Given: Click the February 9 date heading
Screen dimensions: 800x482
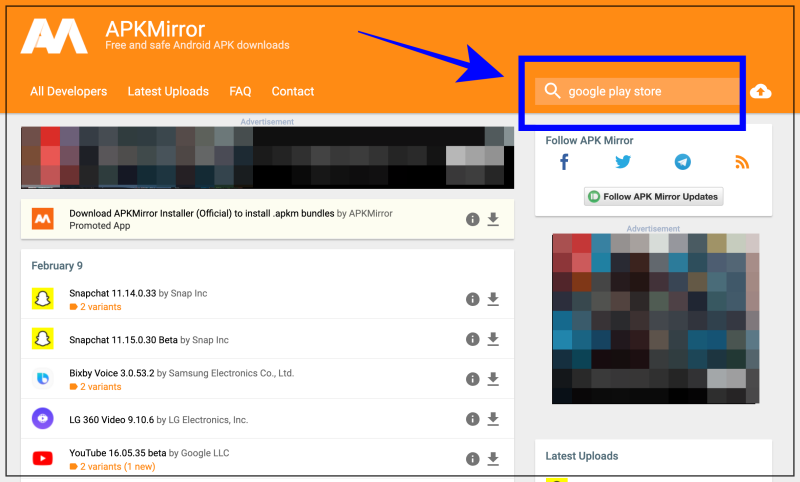Looking at the screenshot, I should pyautogui.click(x=57, y=266).
